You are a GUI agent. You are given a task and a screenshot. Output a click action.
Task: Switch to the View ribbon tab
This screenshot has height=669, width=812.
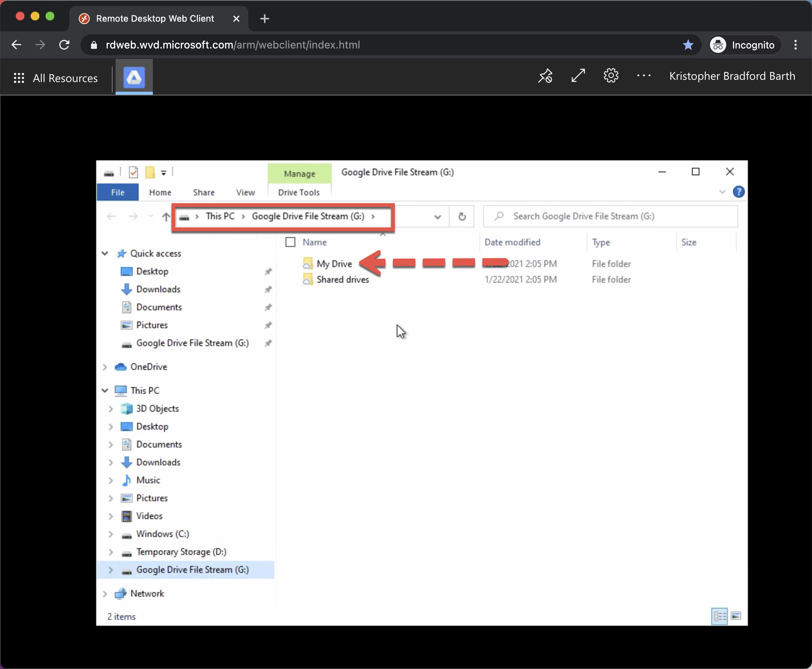coord(245,192)
